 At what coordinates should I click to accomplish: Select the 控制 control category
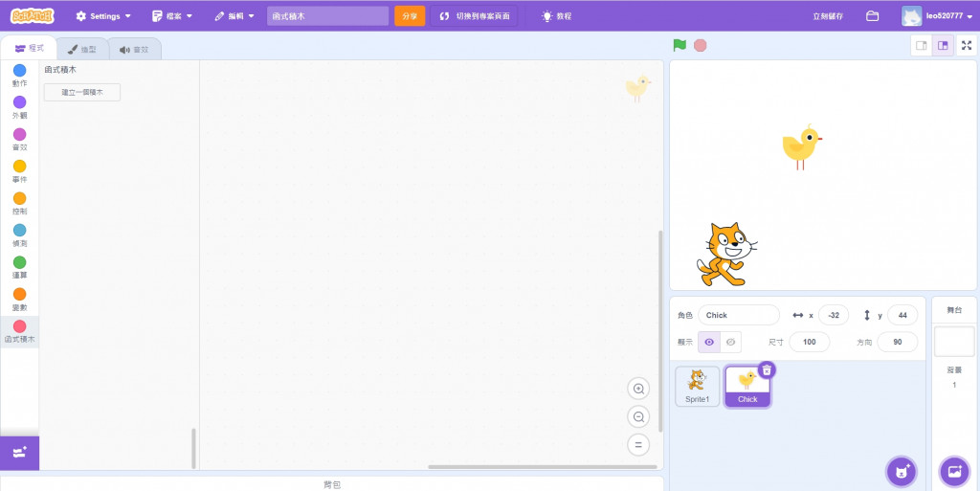coord(19,203)
